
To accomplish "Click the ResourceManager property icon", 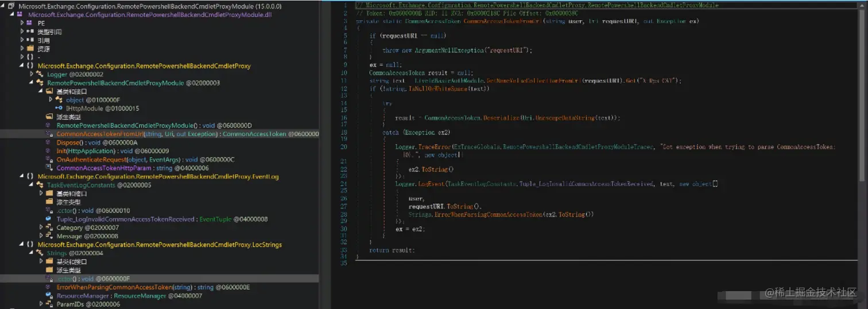I will [x=50, y=296].
